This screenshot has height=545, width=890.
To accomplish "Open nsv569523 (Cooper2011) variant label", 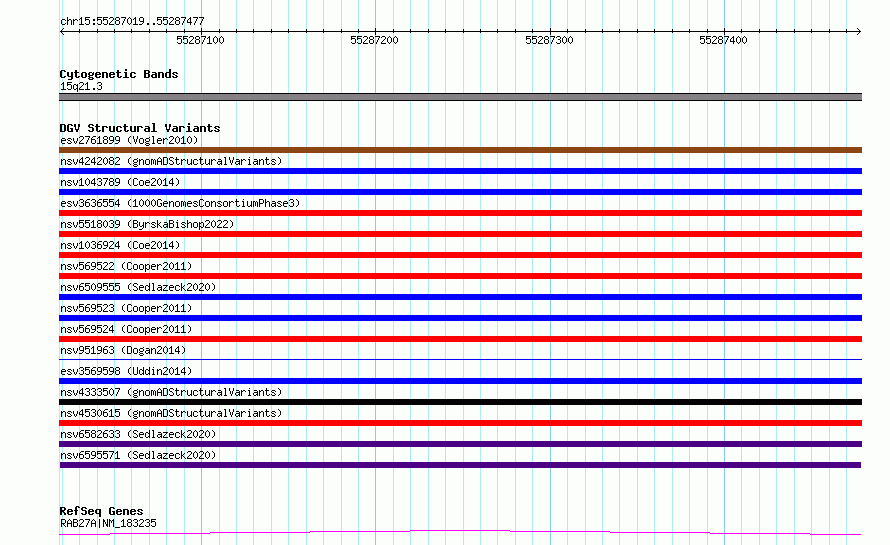I will pyautogui.click(x=126, y=308).
